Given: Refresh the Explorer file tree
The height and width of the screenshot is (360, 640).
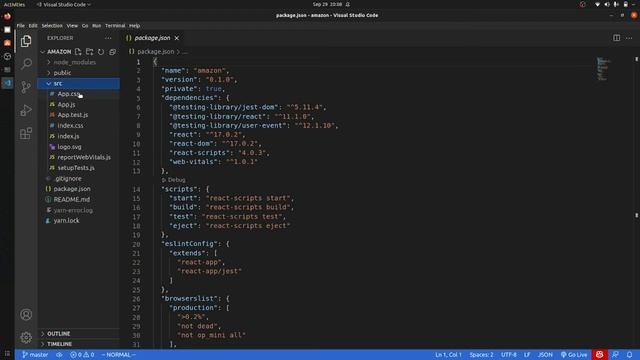Looking at the screenshot, I should (x=101, y=52).
